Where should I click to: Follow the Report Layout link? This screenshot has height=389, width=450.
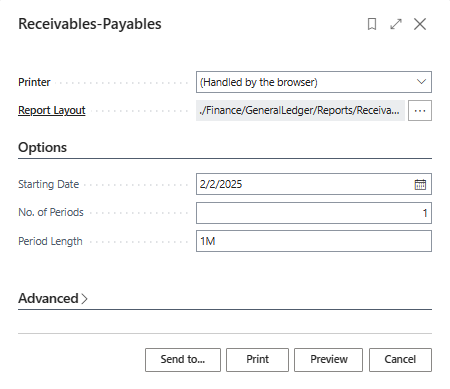click(52, 110)
